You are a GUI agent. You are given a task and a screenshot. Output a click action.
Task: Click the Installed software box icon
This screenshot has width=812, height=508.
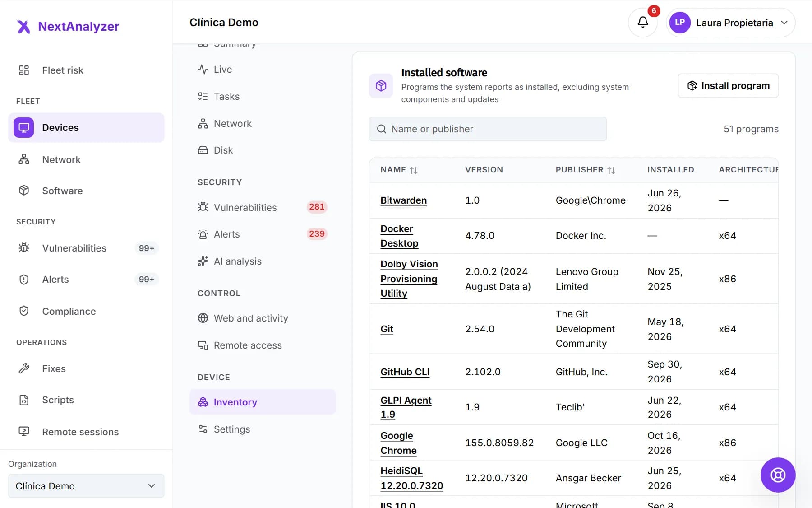pos(381,86)
